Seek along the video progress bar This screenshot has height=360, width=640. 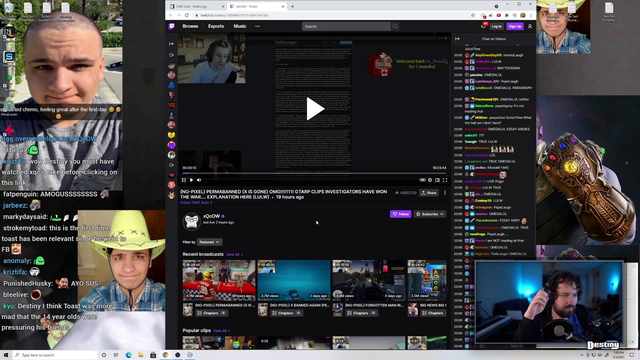pyautogui.click(x=314, y=173)
